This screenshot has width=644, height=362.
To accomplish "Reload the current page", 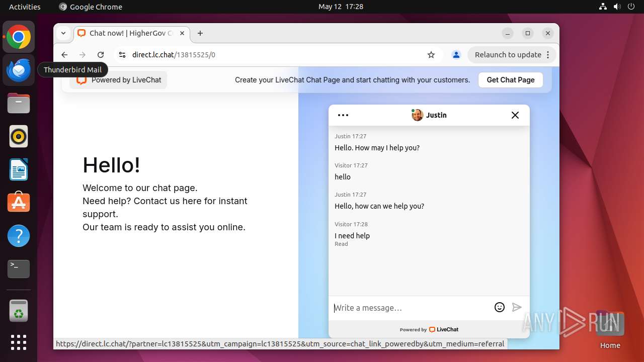I will [101, 55].
